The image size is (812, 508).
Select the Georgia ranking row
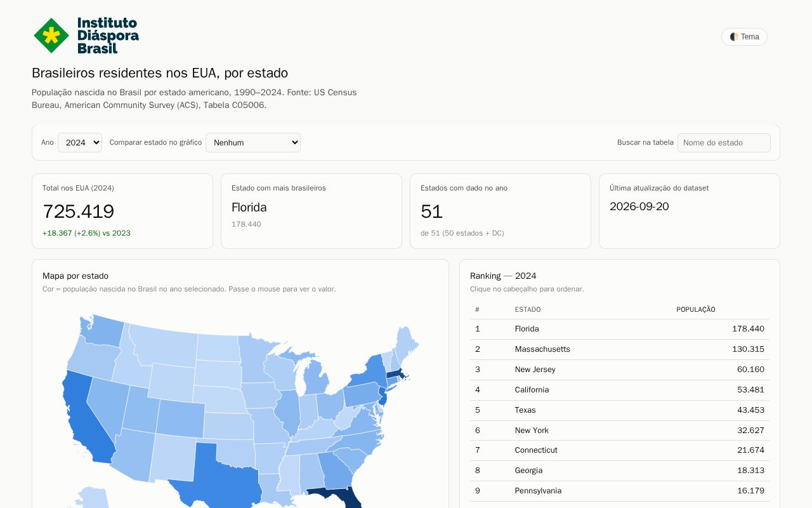pyautogui.click(x=620, y=471)
